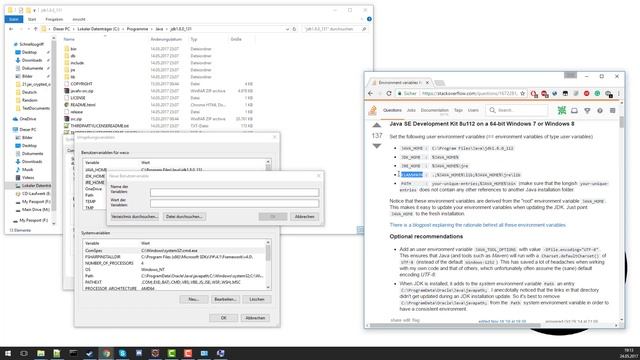This screenshot has width=640, height=360.
Task: Open the 'Ansicht' ribbon tab in Explorer
Action: pyautogui.click(x=79, y=19)
